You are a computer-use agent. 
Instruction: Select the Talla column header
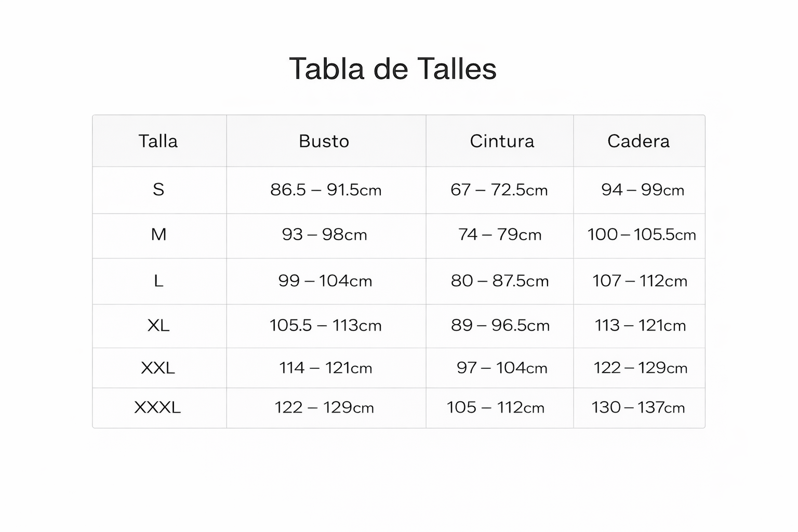pyautogui.click(x=158, y=141)
